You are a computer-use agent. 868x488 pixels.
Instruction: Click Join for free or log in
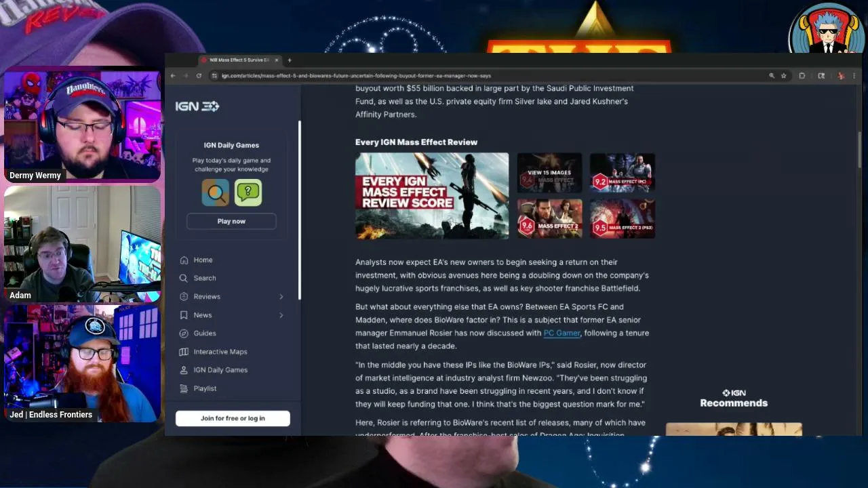pos(233,418)
